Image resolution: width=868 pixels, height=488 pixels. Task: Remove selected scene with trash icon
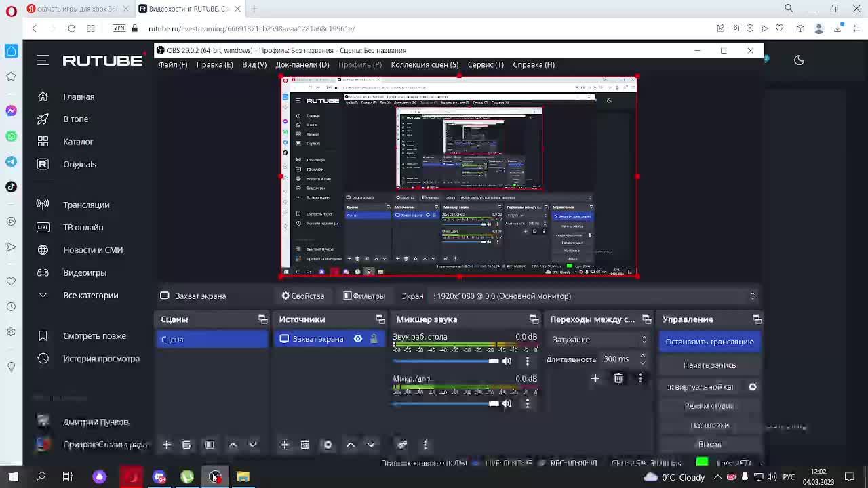(186, 445)
